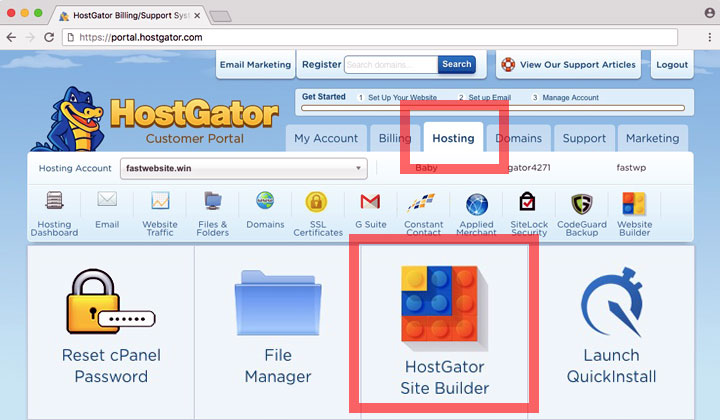Close the HostGator Billing/Support tab
The width and height of the screenshot is (720, 420).
coord(197,16)
